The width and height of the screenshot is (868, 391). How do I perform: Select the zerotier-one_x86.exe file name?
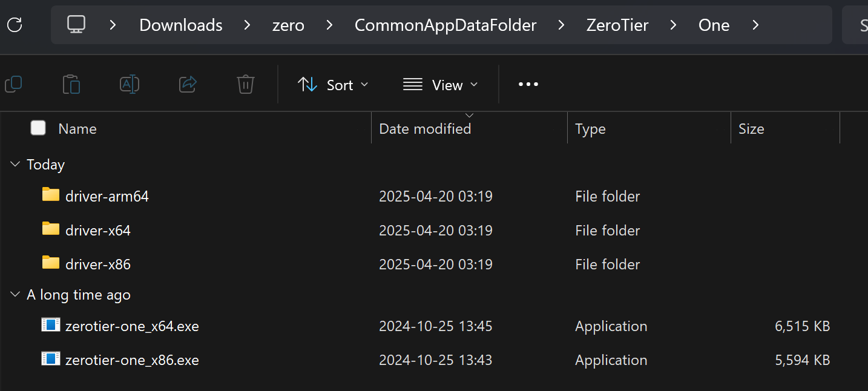pos(132,360)
